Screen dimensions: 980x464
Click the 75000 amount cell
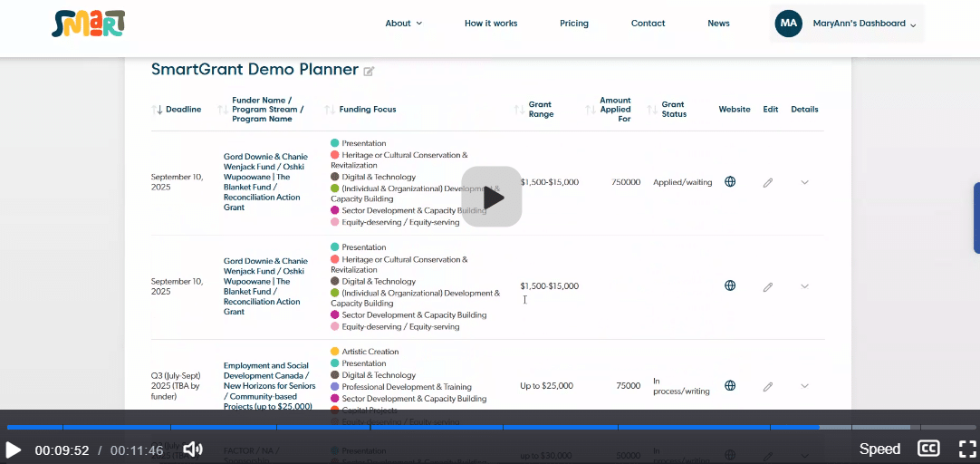tap(629, 386)
